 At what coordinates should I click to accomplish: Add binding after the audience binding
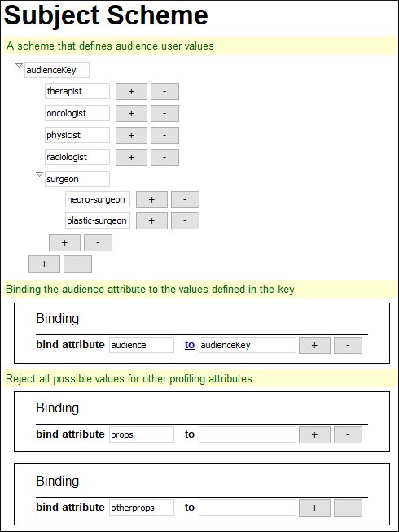click(314, 346)
